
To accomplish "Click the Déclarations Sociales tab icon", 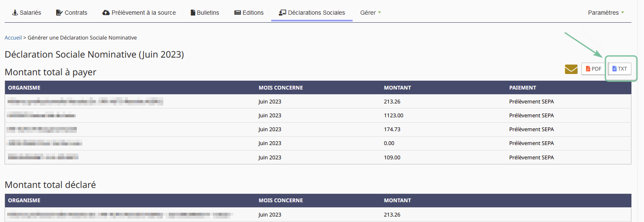I will (282, 13).
